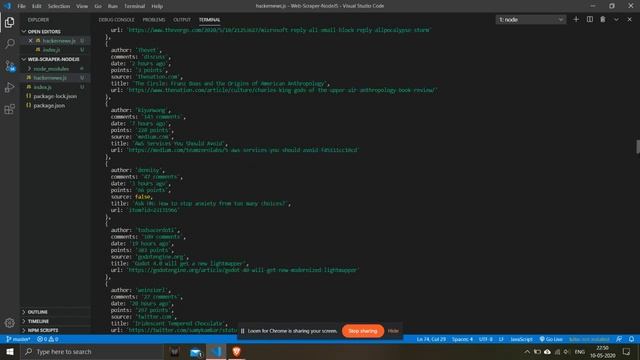This screenshot has height=360, width=640.
Task: Create a new terminal with plus icon
Action: click(x=576, y=19)
